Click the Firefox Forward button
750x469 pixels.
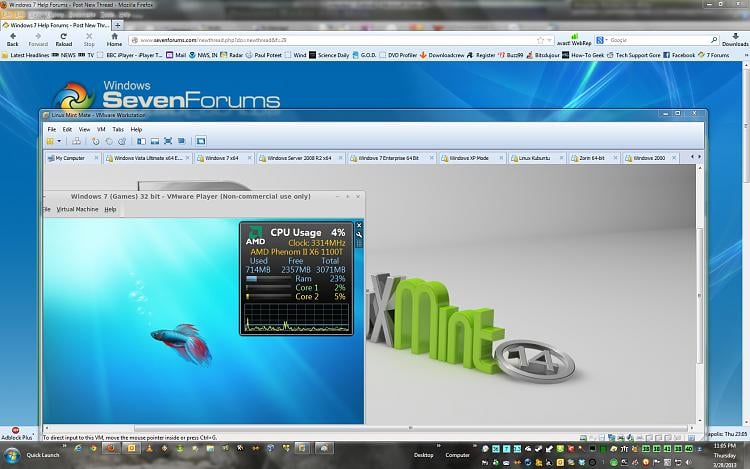(38, 40)
